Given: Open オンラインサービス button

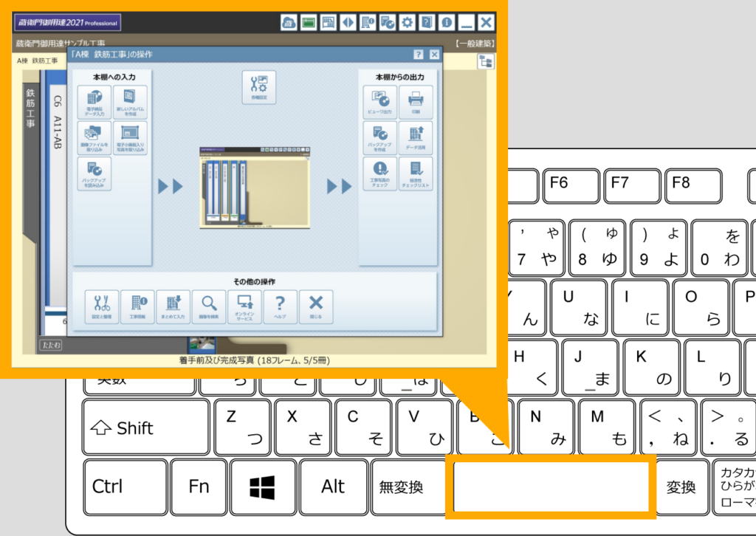Looking at the screenshot, I should [244, 306].
